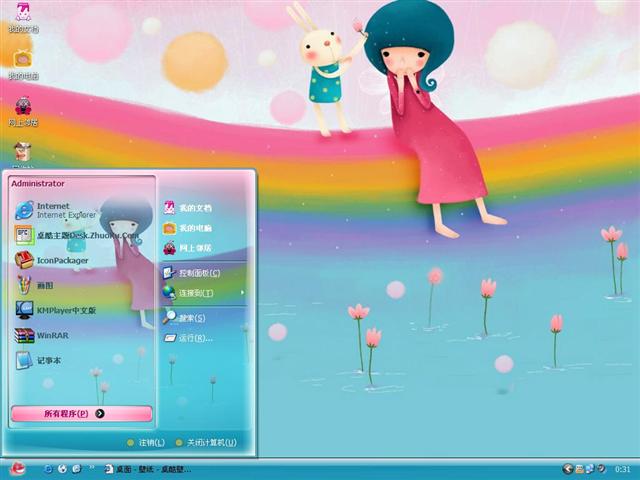Expand the 连接到(T) submenu arrow
This screenshot has height=480, width=640.
click(242, 293)
